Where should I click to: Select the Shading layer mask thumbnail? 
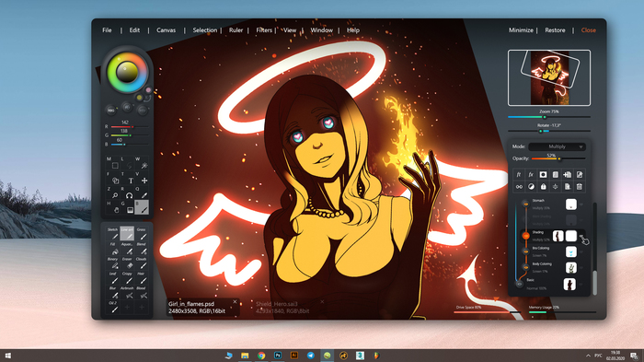[571, 236]
